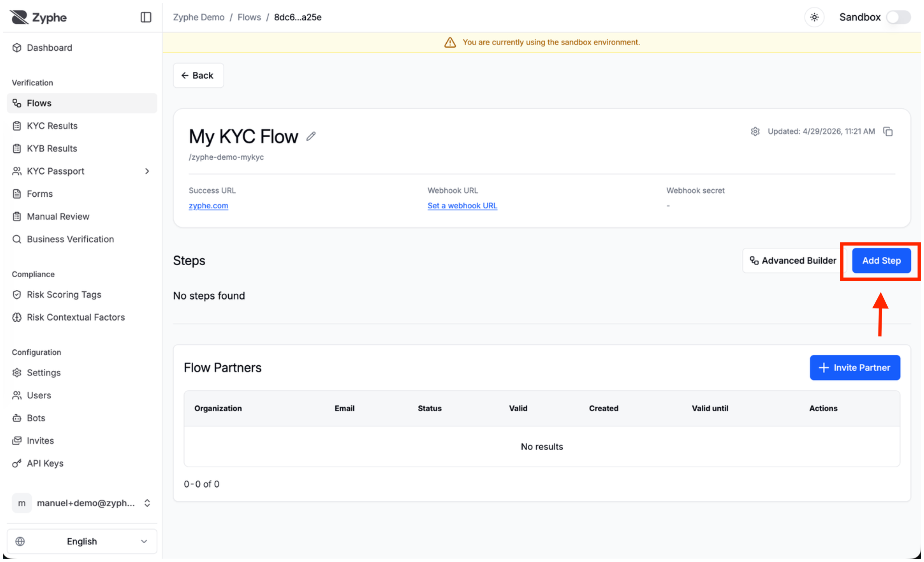Image resolution: width=924 pixels, height=562 pixels.
Task: Edit flow name pencil icon
Action: 311,136
